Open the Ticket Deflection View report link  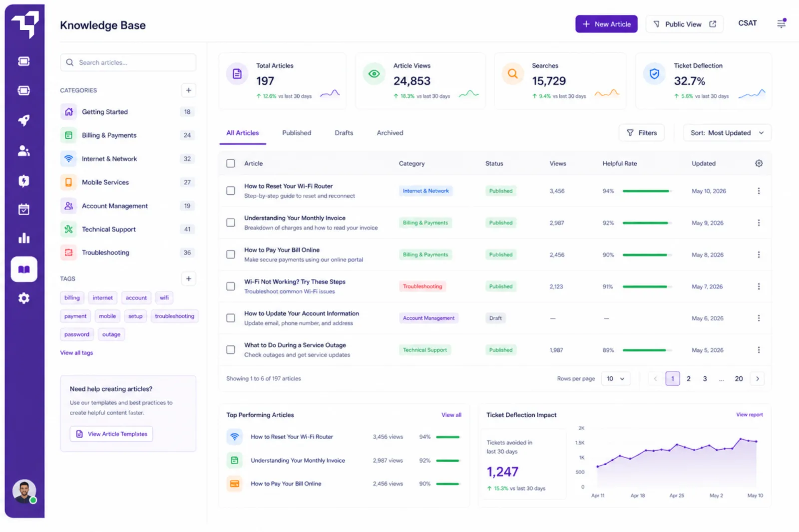tap(750, 415)
